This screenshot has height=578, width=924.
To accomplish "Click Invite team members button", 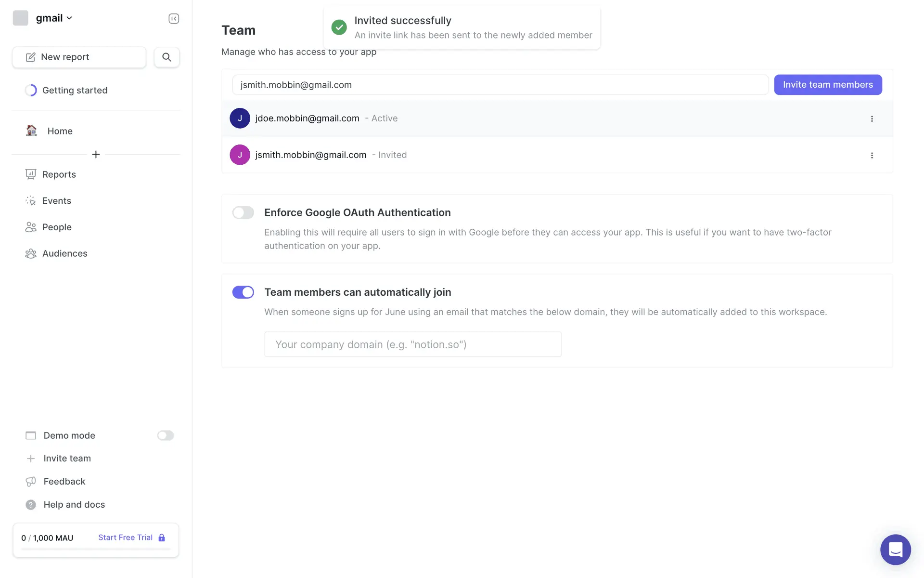I will [x=827, y=85].
